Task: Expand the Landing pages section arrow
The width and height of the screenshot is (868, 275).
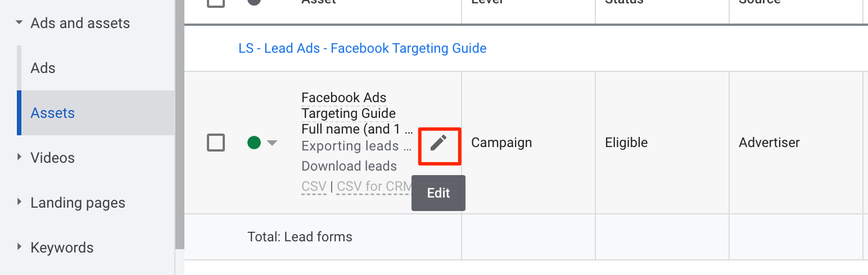Action: (20, 203)
